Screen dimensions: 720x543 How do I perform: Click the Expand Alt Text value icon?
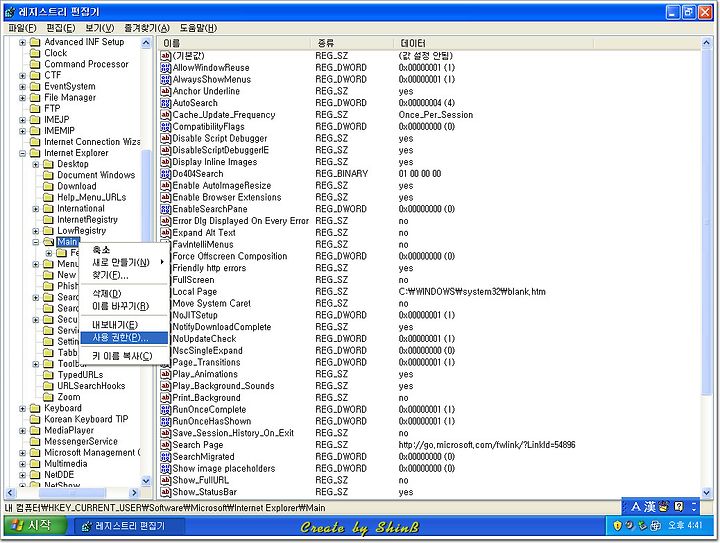(x=165, y=233)
